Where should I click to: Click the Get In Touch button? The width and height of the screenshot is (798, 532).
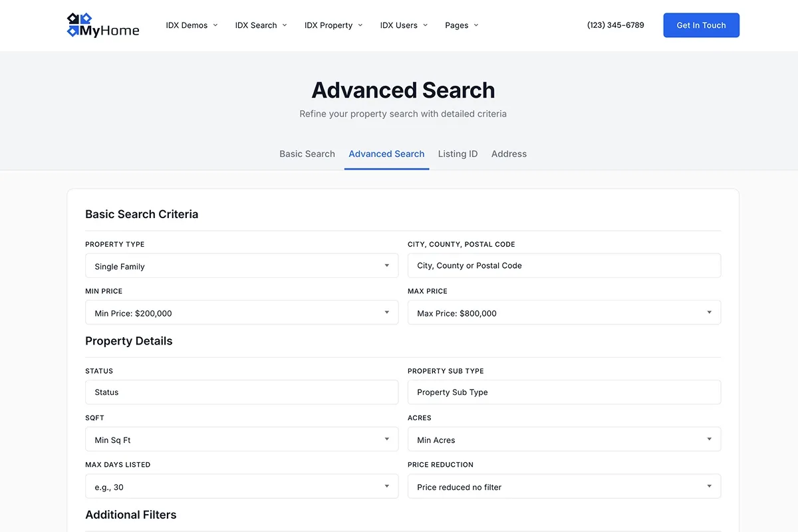(x=701, y=25)
